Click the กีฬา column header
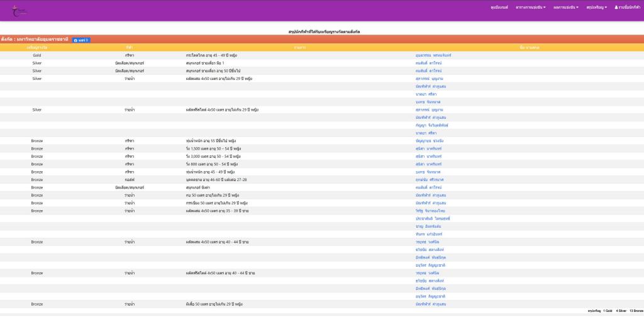Viewport: 644px width, 322px height. click(130, 47)
